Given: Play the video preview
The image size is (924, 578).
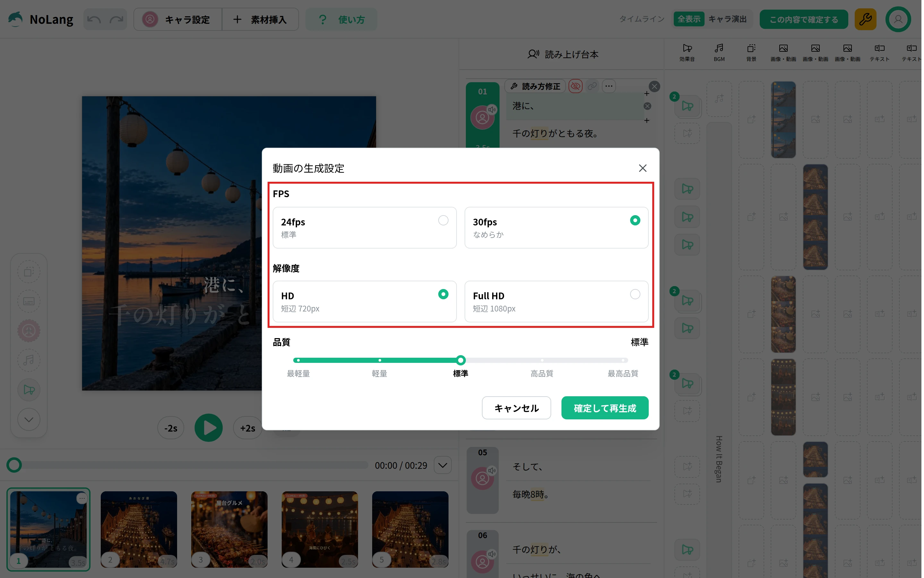Looking at the screenshot, I should pyautogui.click(x=209, y=428).
